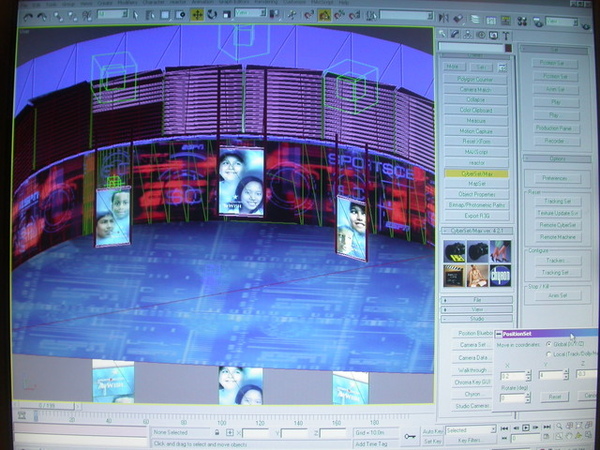Collapse the Studio rollout

477,319
